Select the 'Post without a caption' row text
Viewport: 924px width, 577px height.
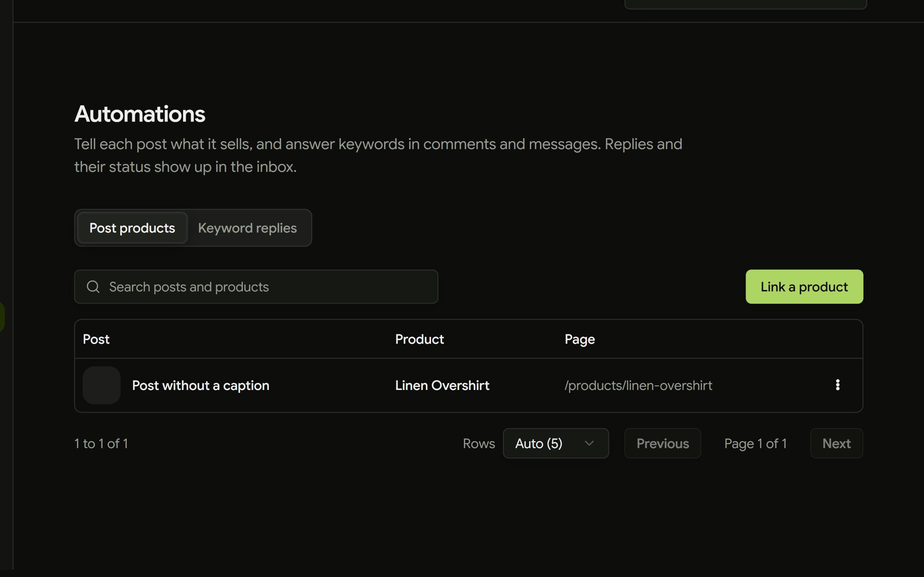(x=201, y=385)
